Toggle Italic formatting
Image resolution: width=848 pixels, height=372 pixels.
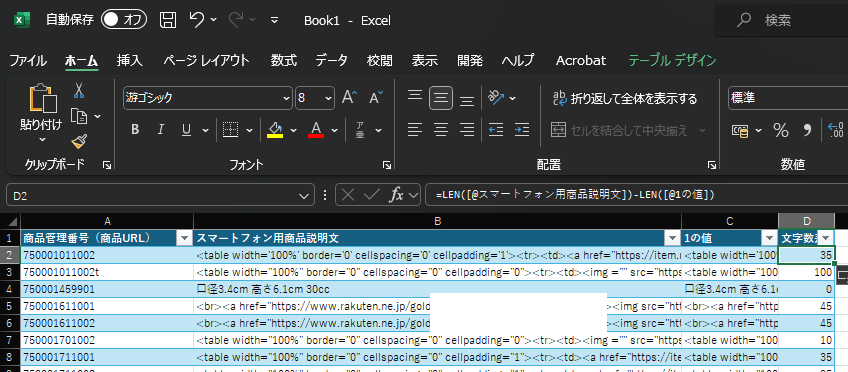click(161, 130)
